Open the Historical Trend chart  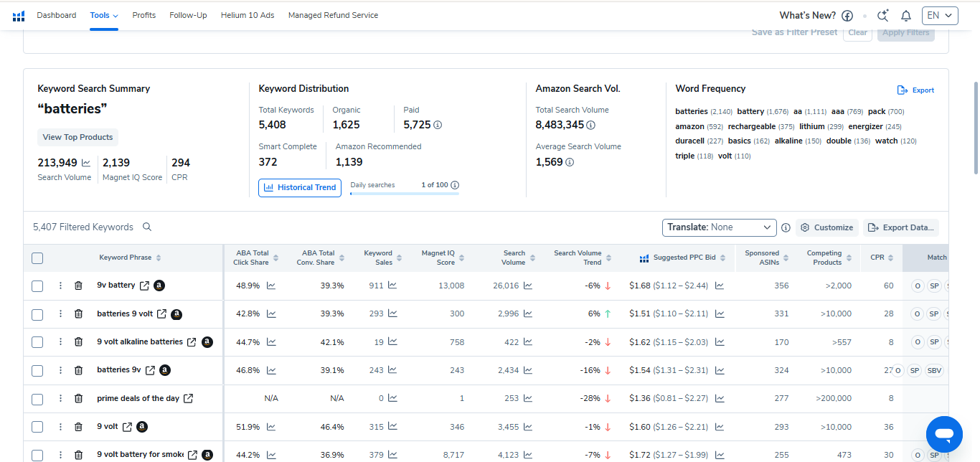(x=300, y=187)
